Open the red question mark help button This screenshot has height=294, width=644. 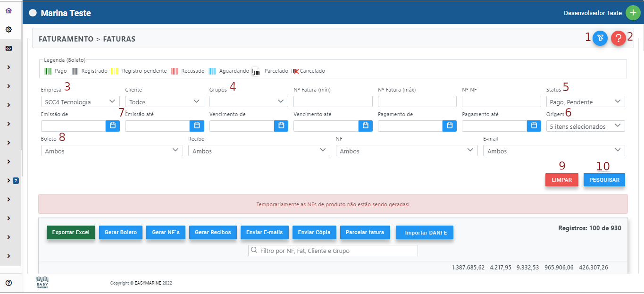coord(618,38)
